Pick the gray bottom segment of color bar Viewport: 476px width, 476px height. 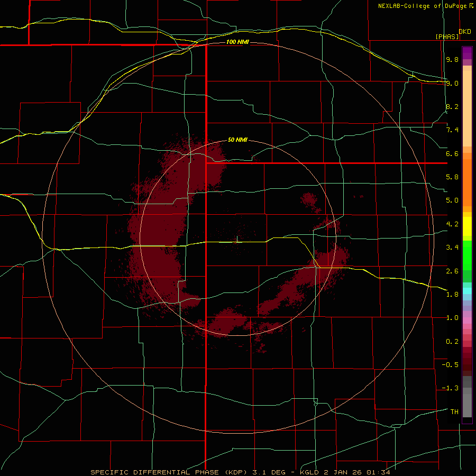(467, 402)
